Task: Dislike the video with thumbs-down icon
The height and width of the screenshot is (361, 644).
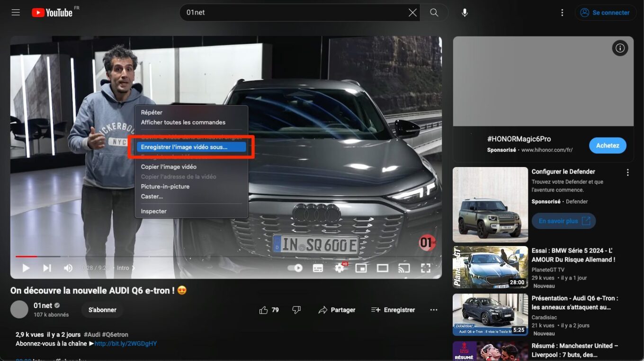Action: click(x=296, y=310)
